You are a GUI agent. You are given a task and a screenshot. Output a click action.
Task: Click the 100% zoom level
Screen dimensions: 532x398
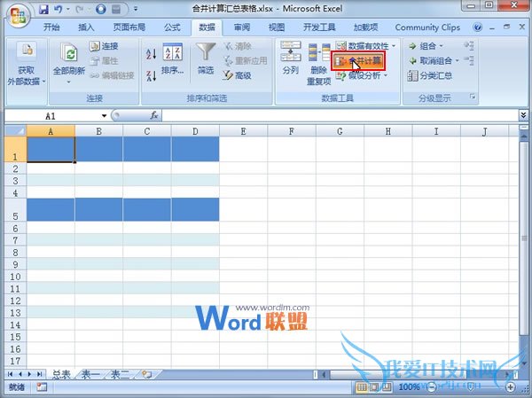click(409, 386)
